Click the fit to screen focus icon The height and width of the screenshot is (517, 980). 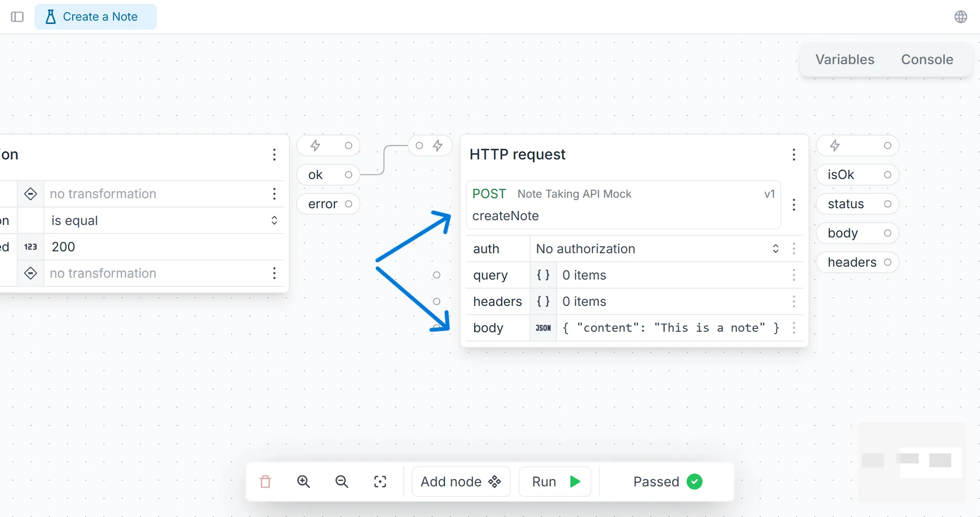[x=380, y=481]
